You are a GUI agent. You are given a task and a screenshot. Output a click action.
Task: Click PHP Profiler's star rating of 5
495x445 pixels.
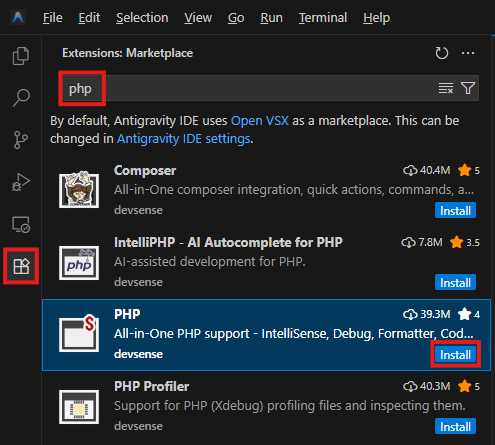click(x=469, y=386)
